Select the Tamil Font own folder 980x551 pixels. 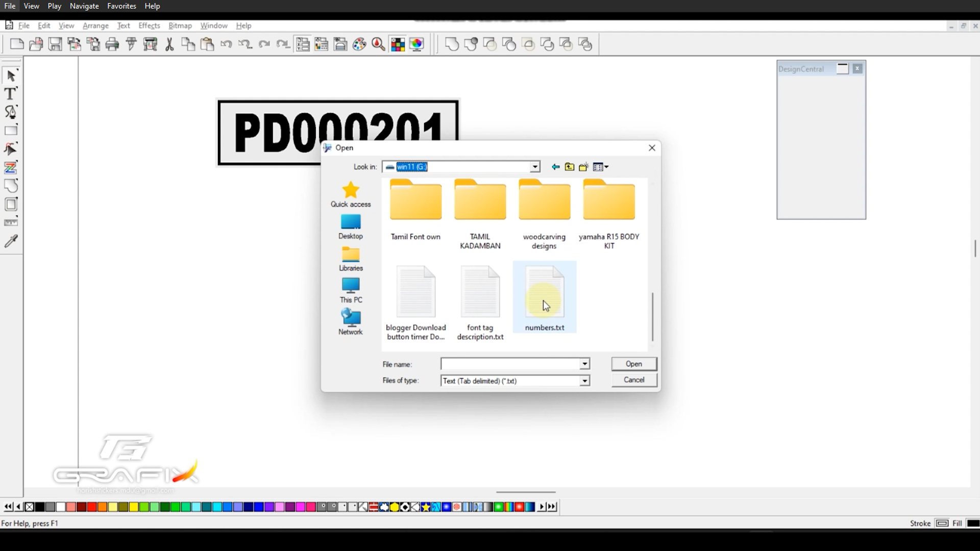pos(416,210)
